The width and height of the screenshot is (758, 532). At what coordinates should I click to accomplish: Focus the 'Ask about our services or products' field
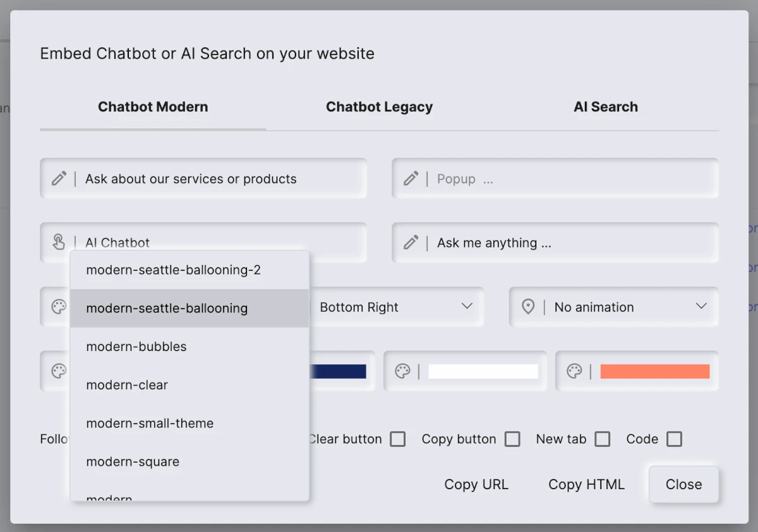click(203, 179)
